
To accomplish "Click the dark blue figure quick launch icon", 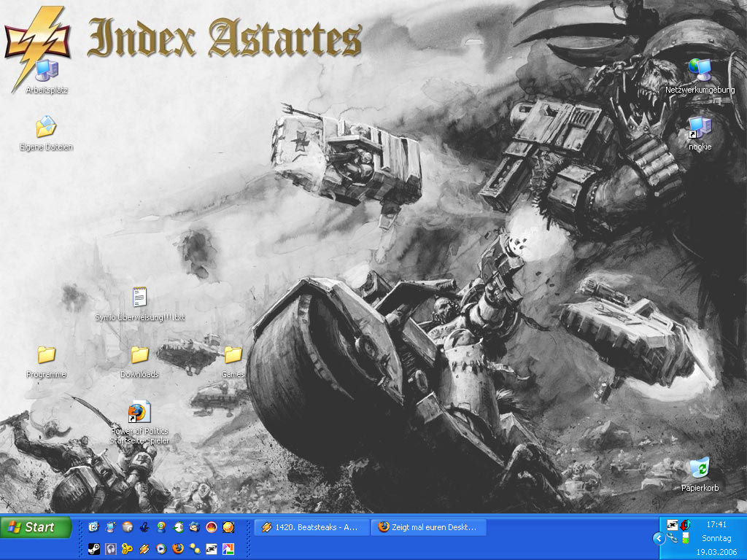I will tap(144, 526).
